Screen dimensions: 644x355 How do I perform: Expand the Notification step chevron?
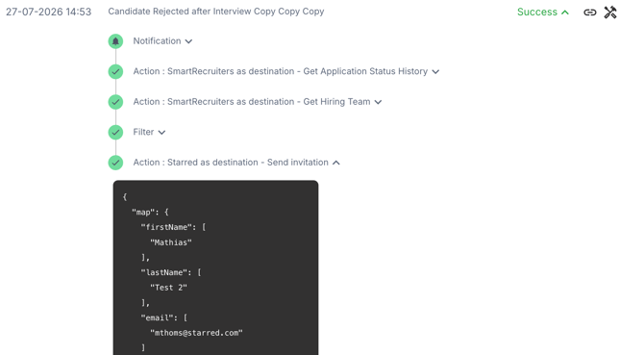(188, 41)
